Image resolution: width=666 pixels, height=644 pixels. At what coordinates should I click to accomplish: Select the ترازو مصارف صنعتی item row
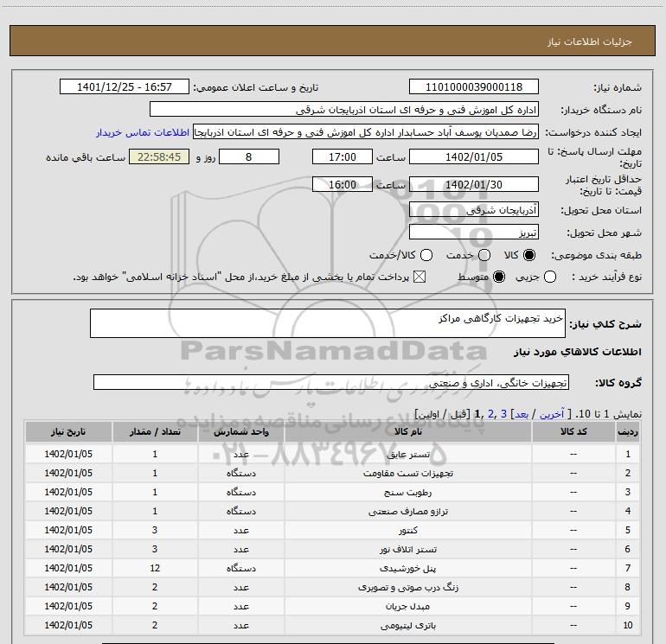(332, 511)
